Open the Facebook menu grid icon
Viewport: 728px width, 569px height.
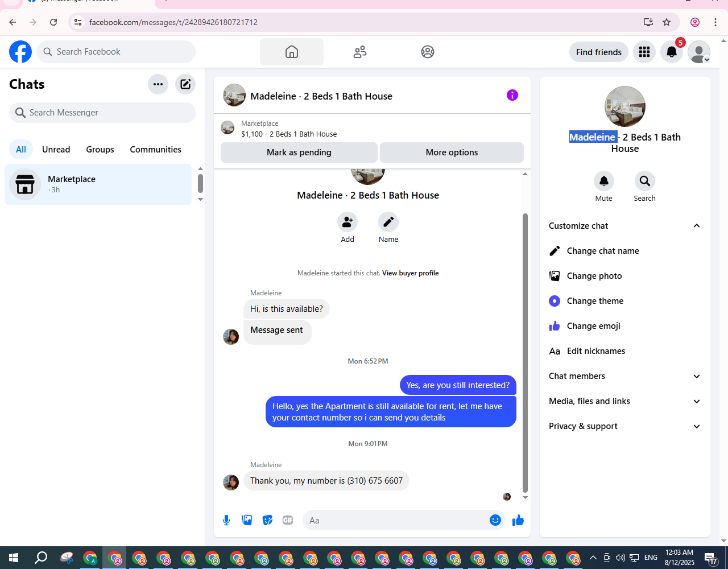pos(644,52)
